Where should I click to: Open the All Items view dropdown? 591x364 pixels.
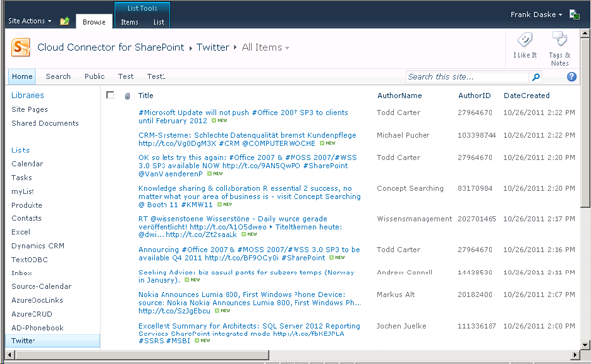(265, 48)
